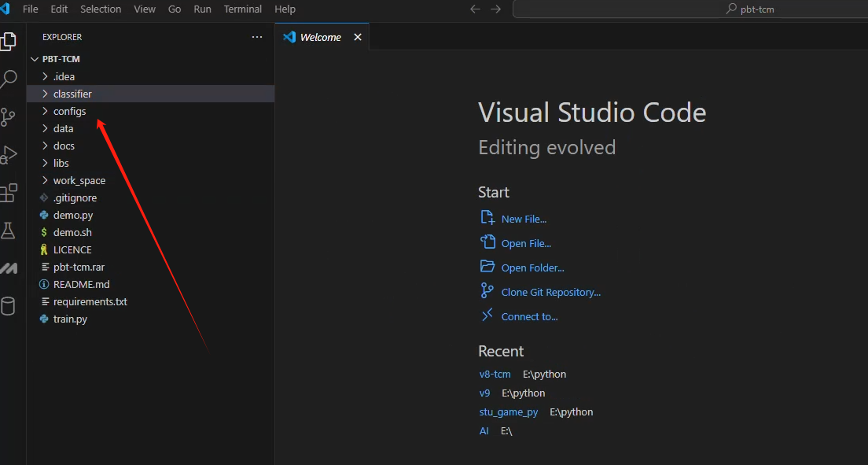Open the Help menu
The image size is (868, 465).
point(285,9)
